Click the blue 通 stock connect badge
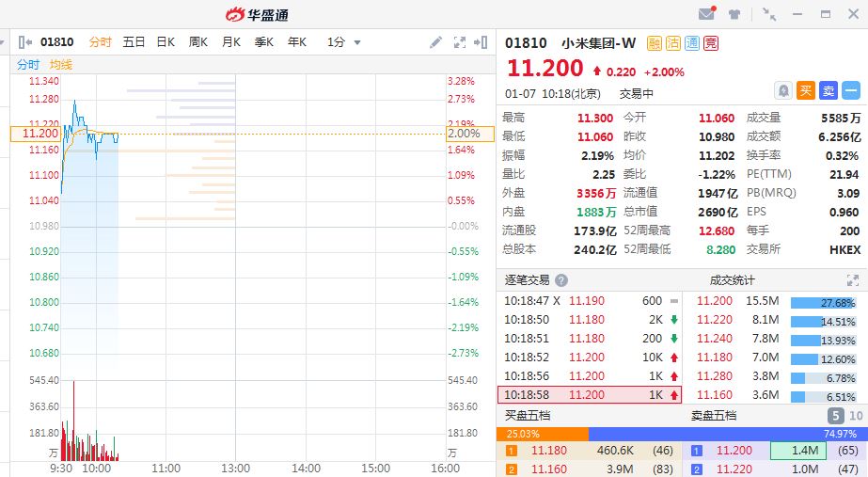 pos(692,43)
